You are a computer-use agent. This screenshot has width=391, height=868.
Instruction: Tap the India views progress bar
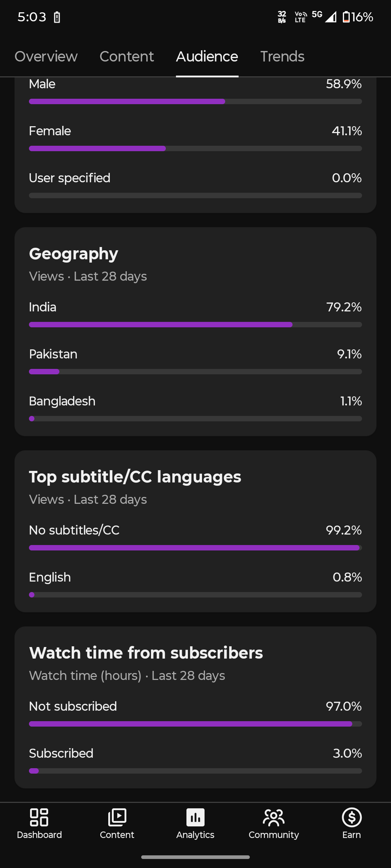(195, 324)
